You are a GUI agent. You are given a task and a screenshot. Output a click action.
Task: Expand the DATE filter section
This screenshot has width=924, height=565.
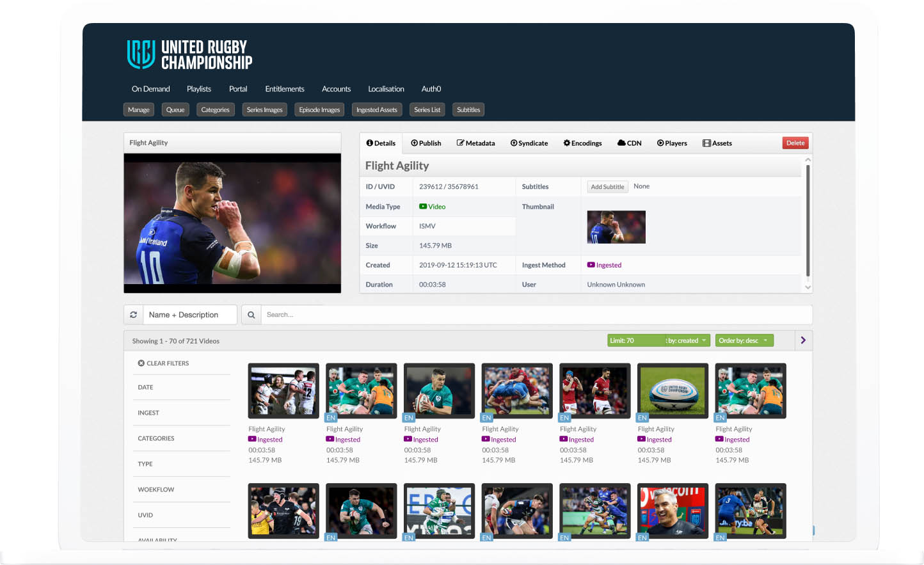[145, 387]
